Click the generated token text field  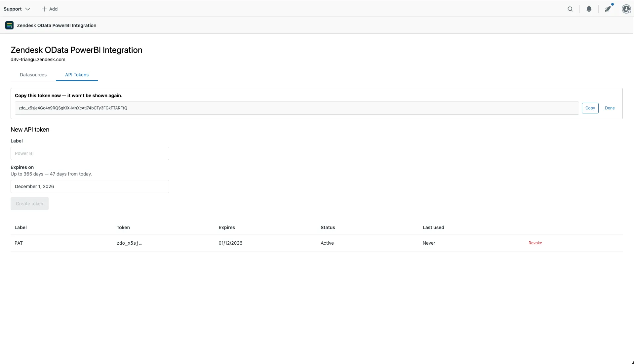(297, 108)
